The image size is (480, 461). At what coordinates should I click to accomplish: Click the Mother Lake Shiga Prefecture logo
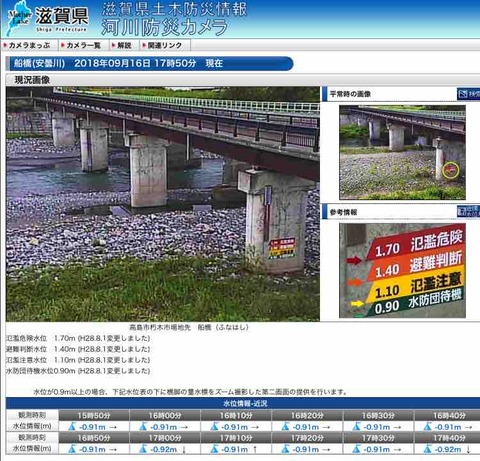47,17
